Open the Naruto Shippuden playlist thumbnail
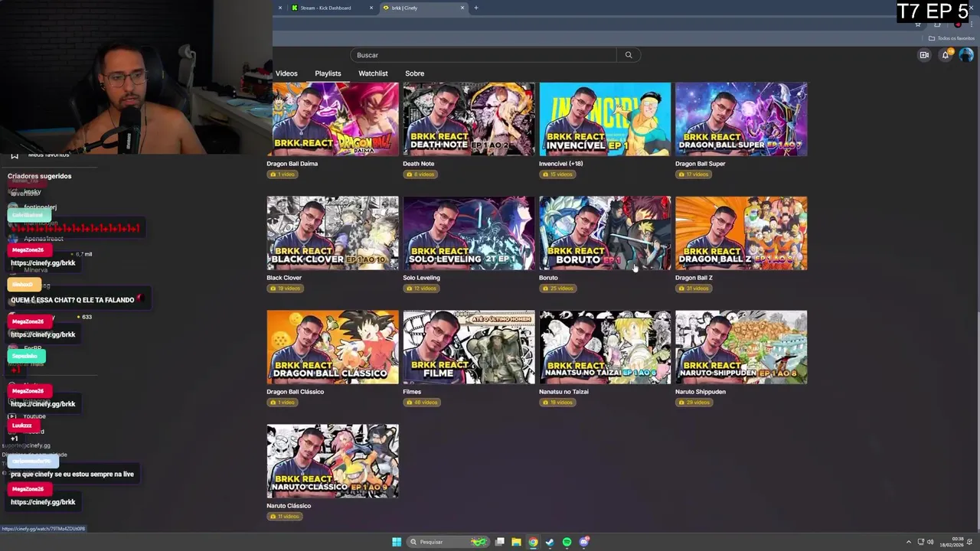980x551 pixels. pos(741,347)
